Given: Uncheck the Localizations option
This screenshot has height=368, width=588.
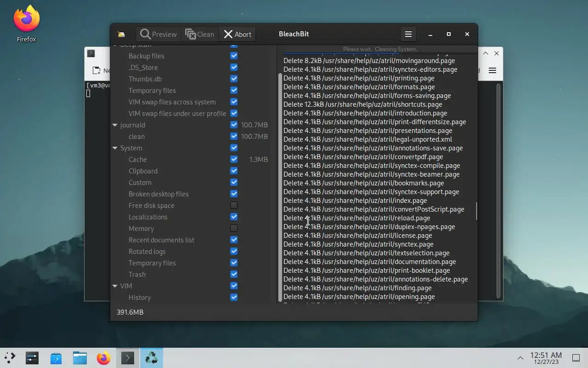Looking at the screenshot, I should click(x=234, y=217).
